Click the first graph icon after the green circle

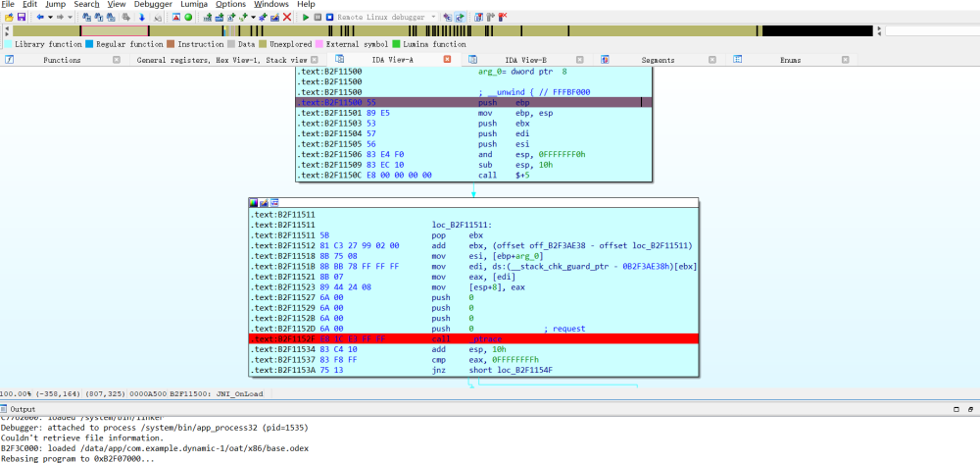208,17
